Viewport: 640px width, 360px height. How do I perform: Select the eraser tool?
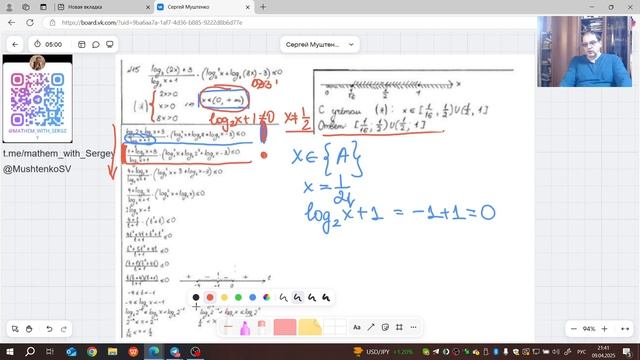click(x=261, y=327)
